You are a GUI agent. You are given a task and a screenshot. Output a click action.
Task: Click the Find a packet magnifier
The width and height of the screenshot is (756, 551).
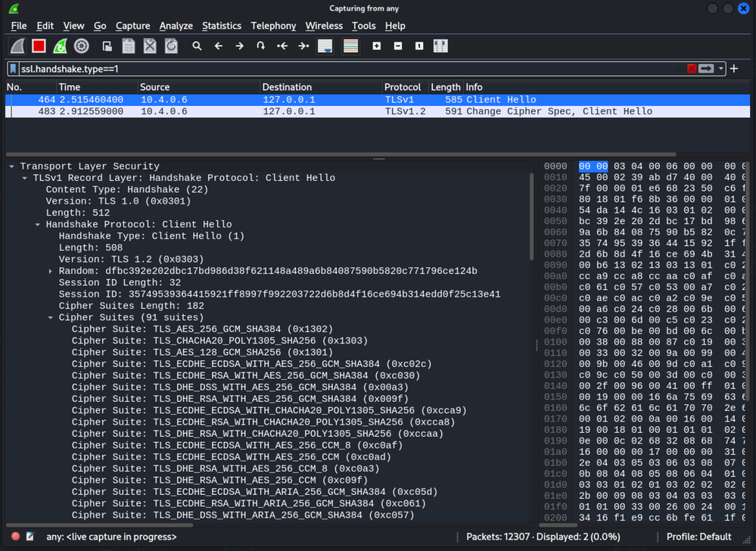coord(197,46)
